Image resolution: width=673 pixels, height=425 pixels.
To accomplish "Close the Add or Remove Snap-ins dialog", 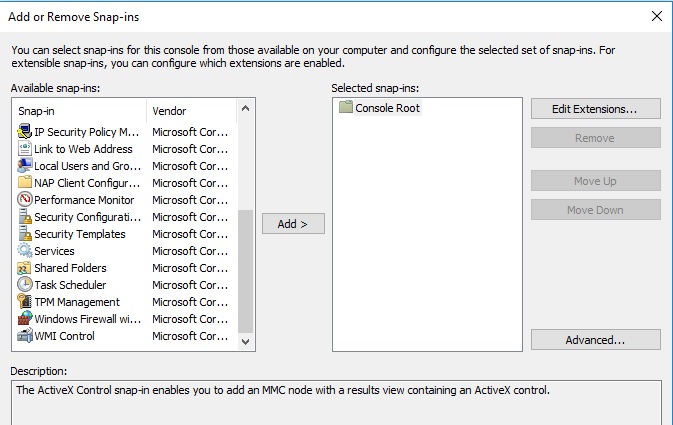I will tap(657, 17).
